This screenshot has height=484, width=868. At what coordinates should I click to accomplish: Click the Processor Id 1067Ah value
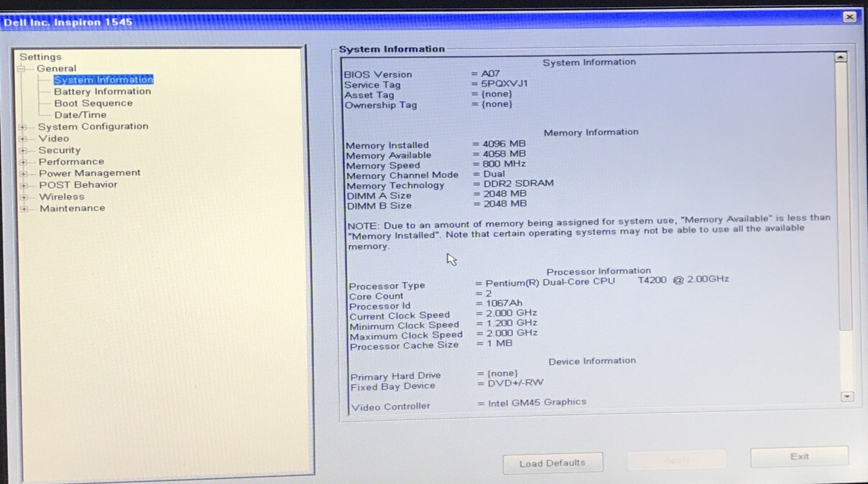click(x=504, y=303)
